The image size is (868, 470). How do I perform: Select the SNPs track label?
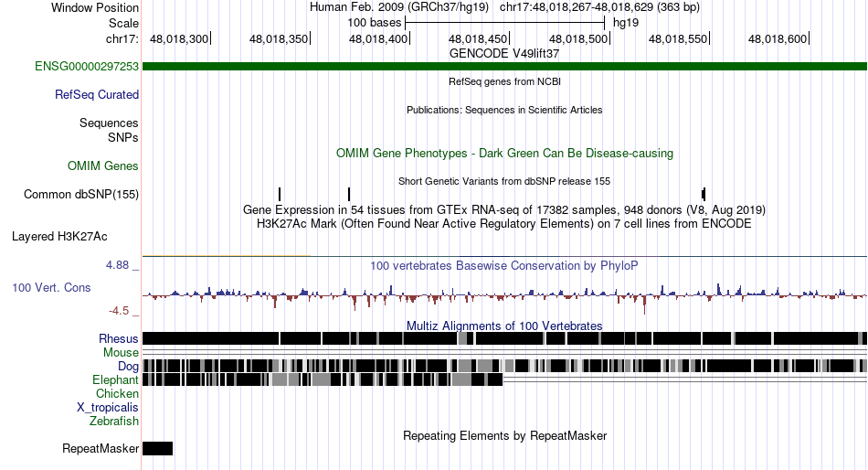coord(123,137)
